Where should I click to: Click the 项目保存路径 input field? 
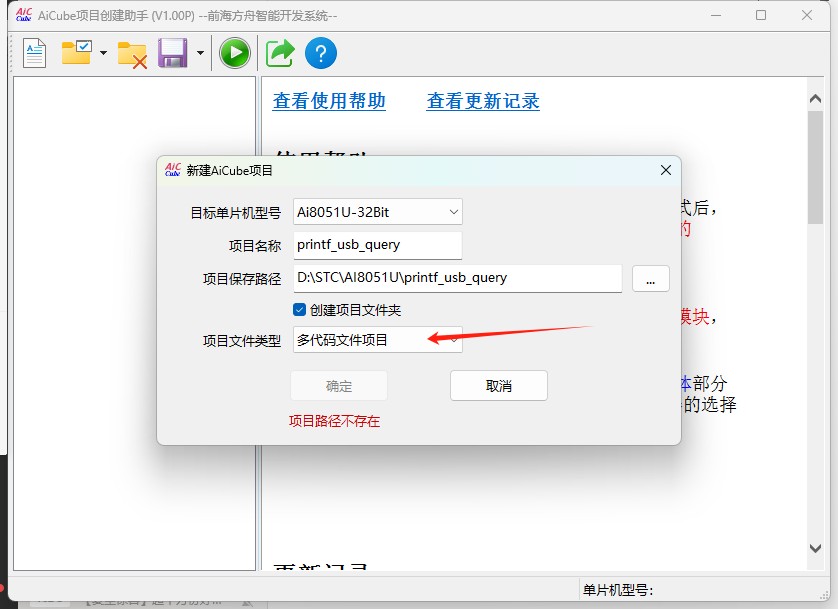(x=457, y=278)
